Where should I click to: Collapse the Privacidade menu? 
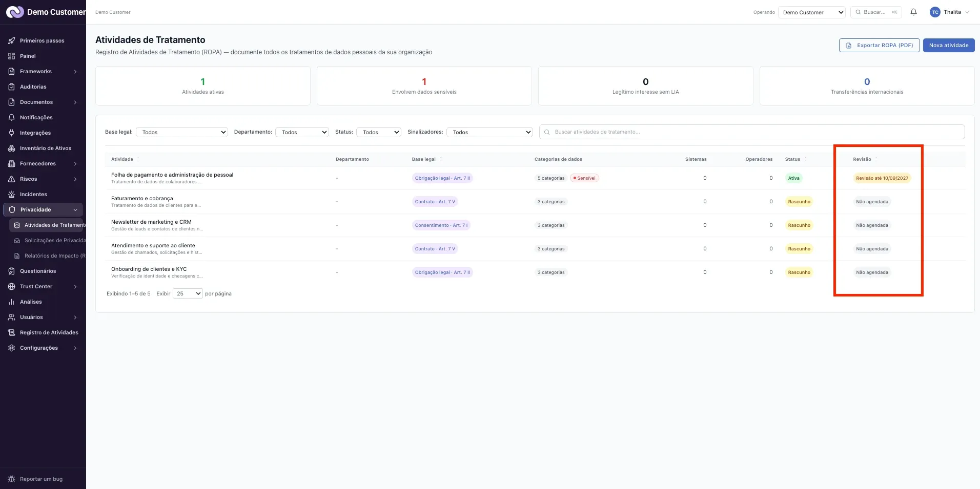tap(43, 209)
